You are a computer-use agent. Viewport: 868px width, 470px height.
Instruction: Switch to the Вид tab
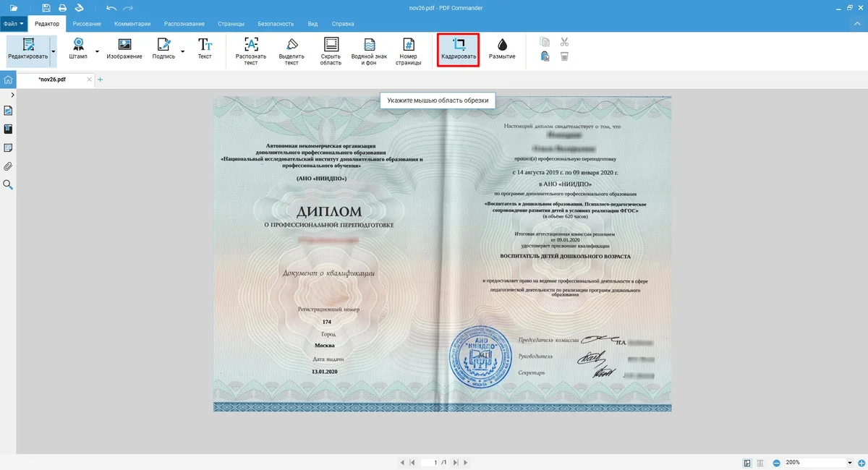pyautogui.click(x=312, y=24)
